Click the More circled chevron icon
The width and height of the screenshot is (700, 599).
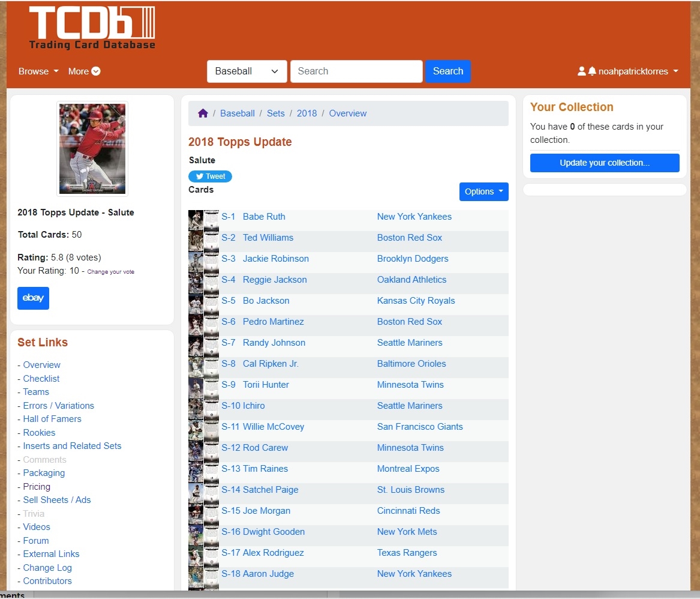pos(95,71)
